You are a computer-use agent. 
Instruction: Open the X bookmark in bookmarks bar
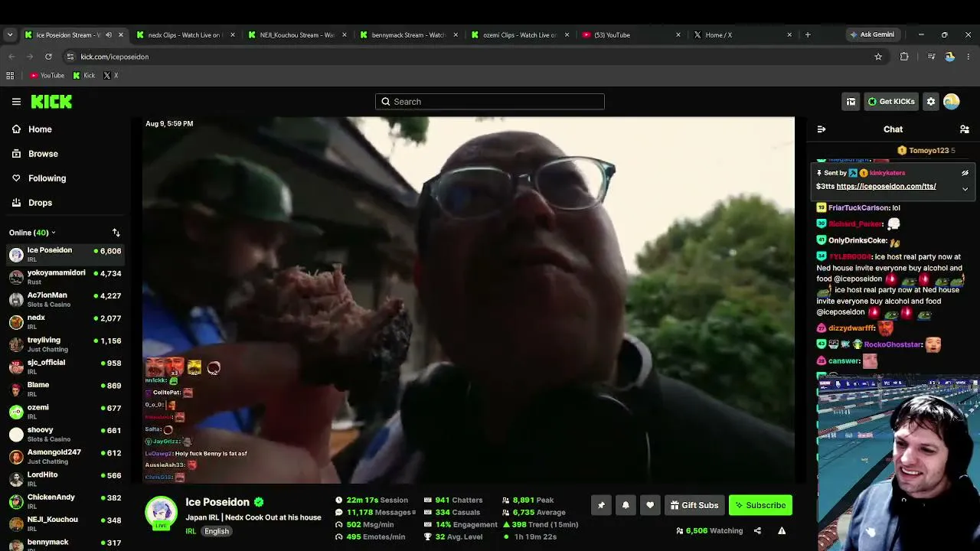click(110, 75)
